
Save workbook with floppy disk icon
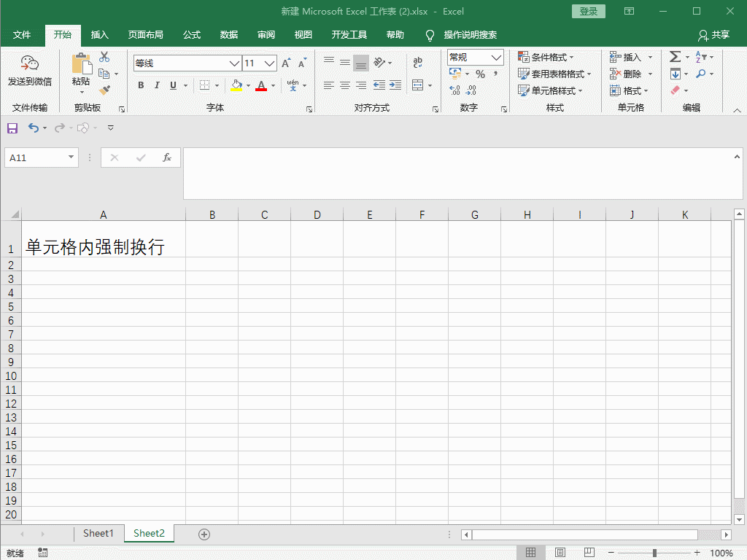pos(12,128)
